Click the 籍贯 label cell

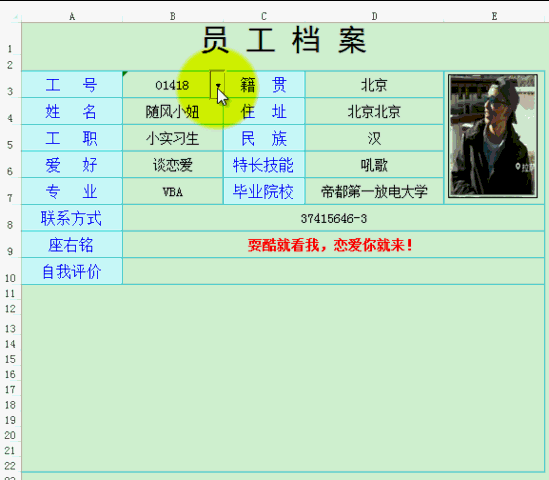pyautogui.click(x=264, y=85)
